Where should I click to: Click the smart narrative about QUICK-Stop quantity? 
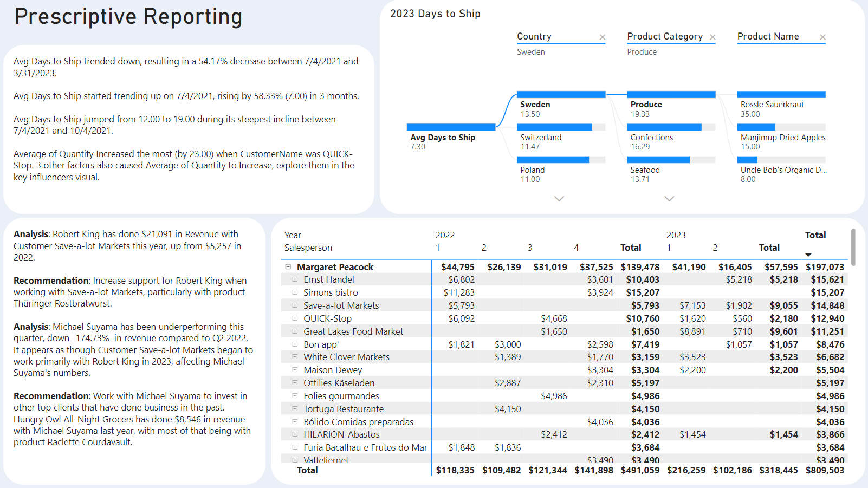pos(184,165)
